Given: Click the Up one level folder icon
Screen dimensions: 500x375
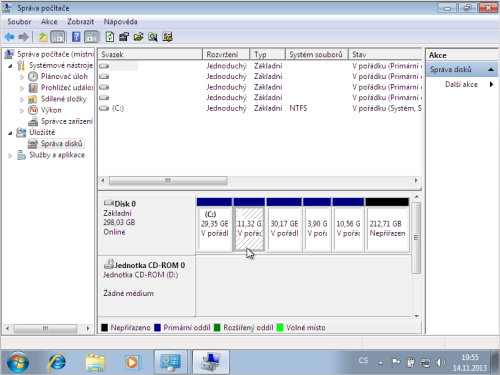Looking at the screenshot, I should tap(43, 37).
